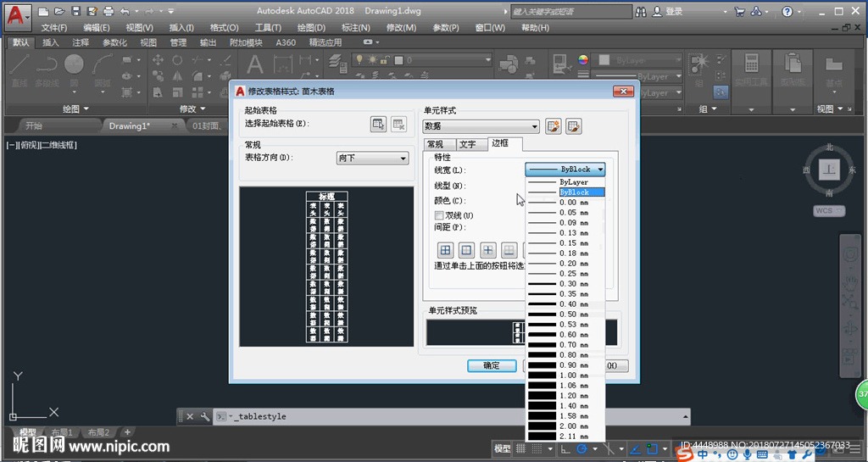Click the 确定 button

tap(492, 365)
